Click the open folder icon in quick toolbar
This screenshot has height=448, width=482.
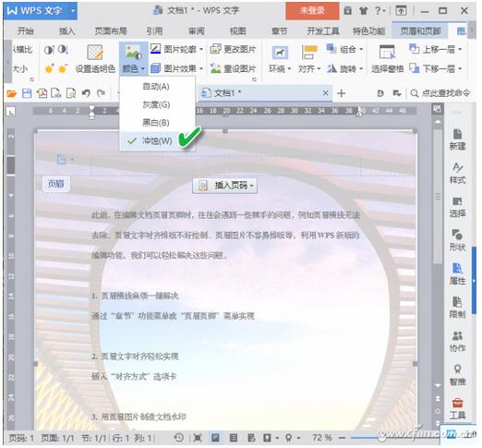(12, 93)
